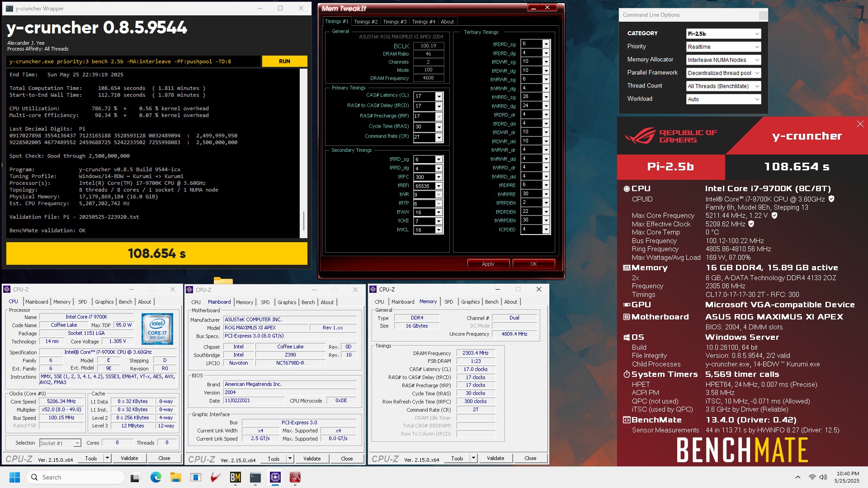The width and height of the screenshot is (868, 488).
Task: Expand the Cycle Time (tRAS) dropdown
Action: tap(439, 127)
